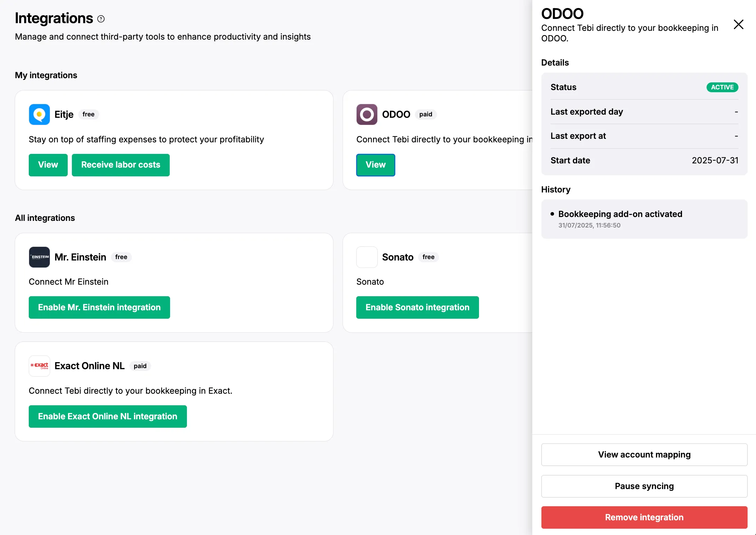This screenshot has height=535, width=756.
Task: Click the Bookkeeping add-on activated history entry
Action: (620, 214)
